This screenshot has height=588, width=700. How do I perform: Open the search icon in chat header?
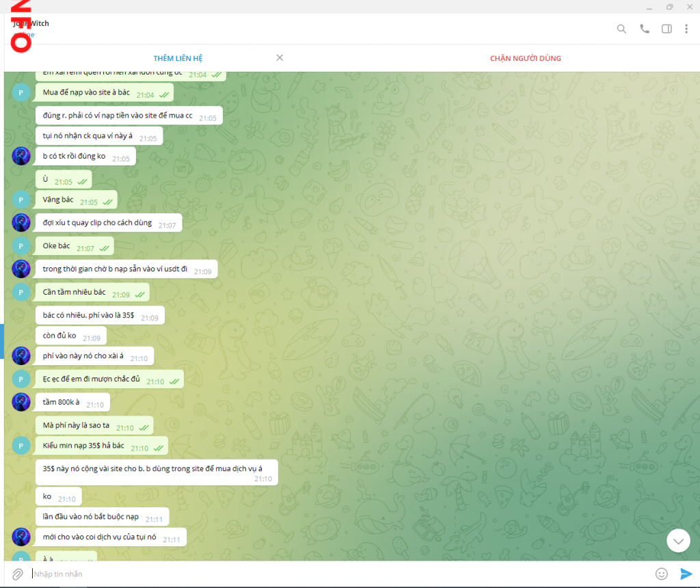pos(621,29)
